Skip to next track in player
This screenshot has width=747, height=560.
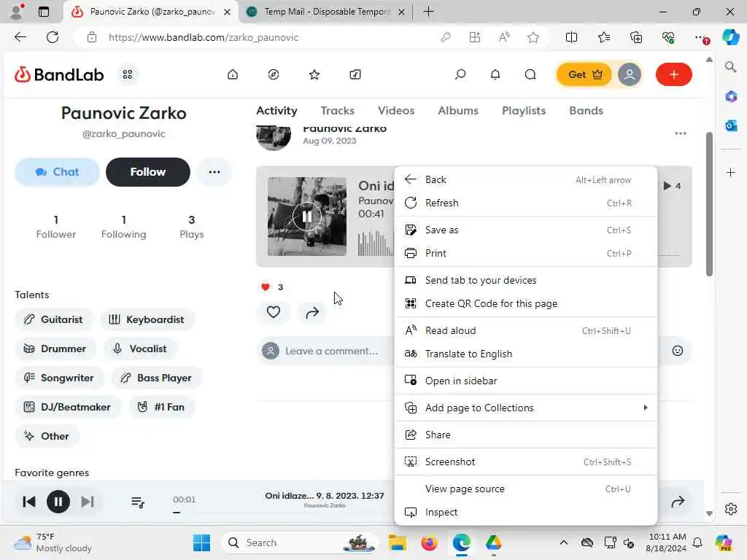pos(88,502)
